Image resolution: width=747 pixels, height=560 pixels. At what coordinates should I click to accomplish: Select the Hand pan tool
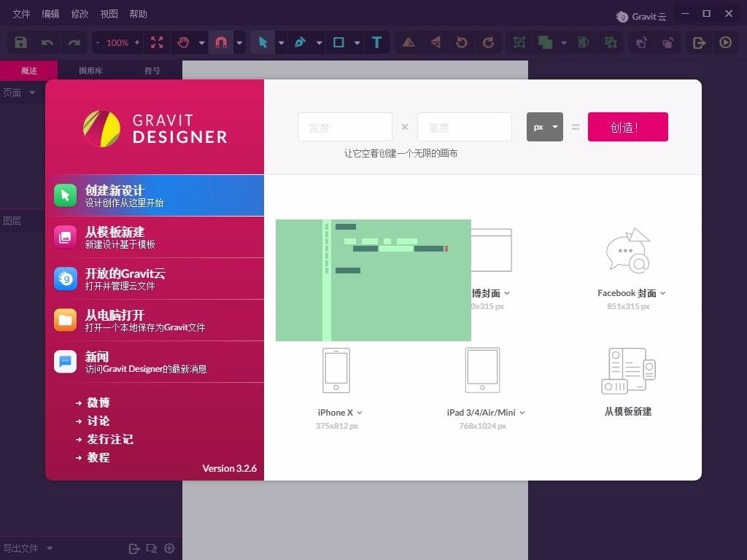pyautogui.click(x=183, y=42)
